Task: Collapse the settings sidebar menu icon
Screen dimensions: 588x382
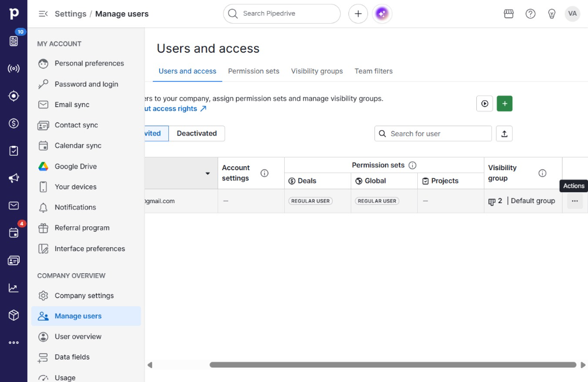Action: [x=43, y=14]
